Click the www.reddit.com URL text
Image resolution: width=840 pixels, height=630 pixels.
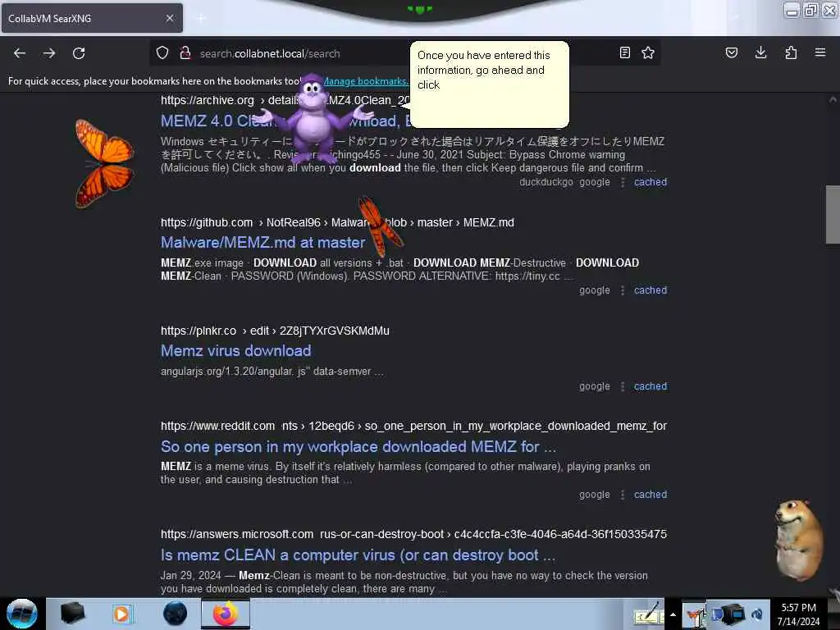pos(413,426)
